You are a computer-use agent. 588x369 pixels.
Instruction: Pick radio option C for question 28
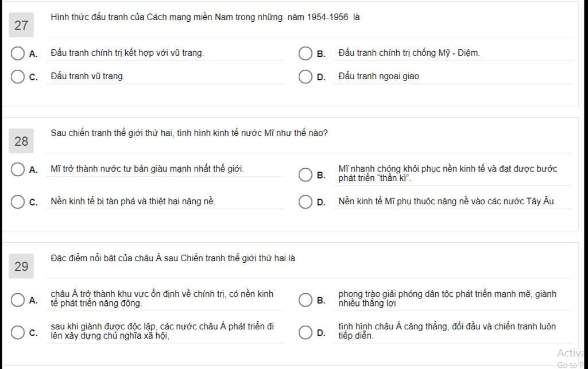(18, 201)
